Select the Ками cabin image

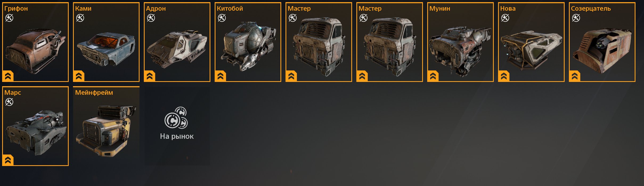(106, 49)
